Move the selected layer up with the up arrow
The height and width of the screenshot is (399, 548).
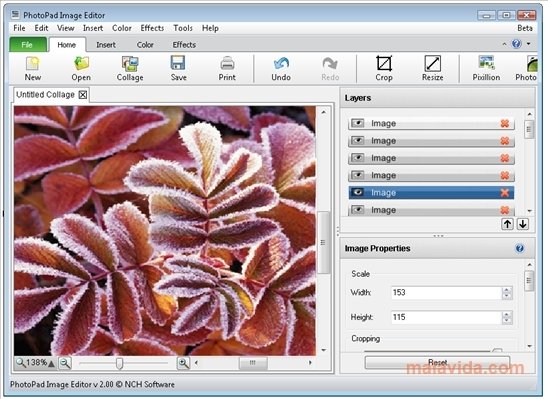click(507, 224)
